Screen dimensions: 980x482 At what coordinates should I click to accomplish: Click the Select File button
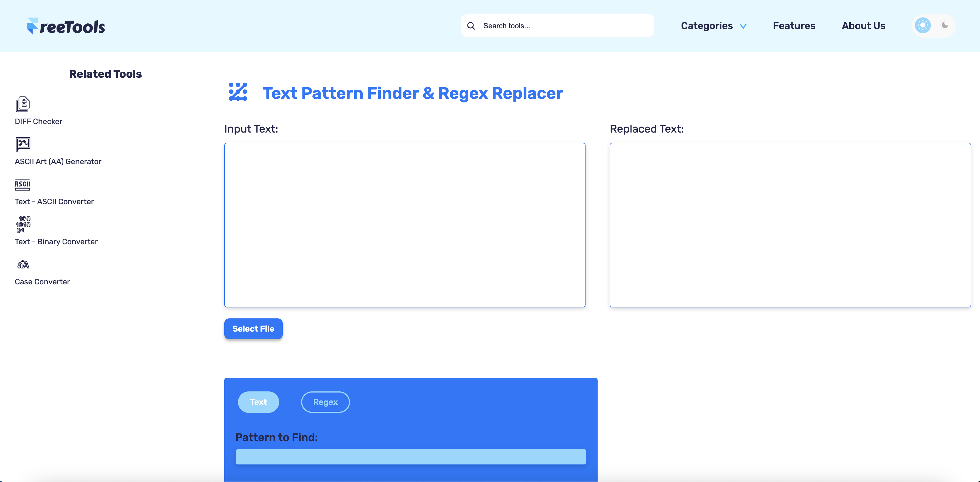(253, 329)
